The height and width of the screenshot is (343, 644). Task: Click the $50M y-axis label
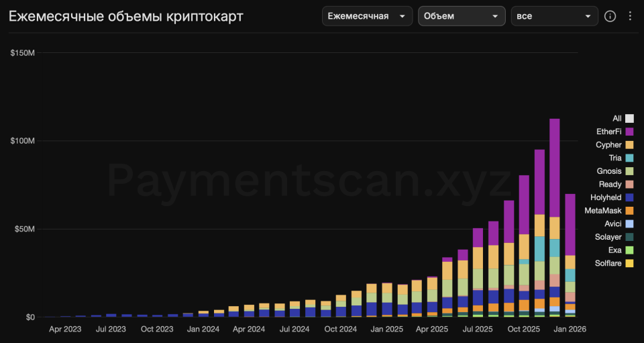[24, 229]
